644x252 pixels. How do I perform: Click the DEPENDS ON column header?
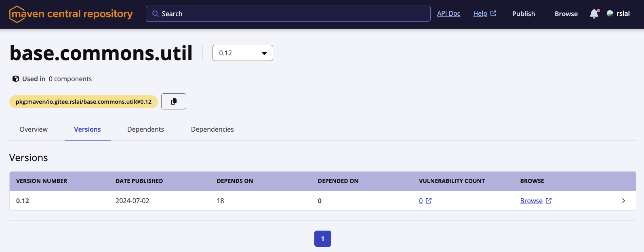[235, 181]
